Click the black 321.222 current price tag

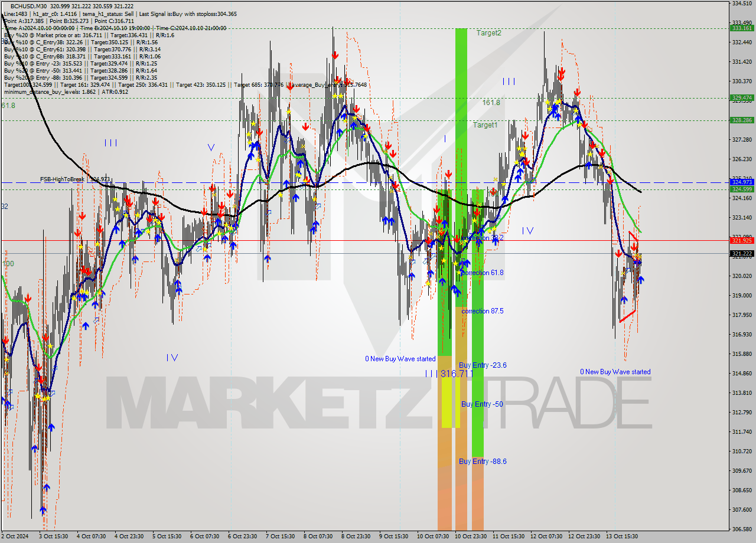coord(742,254)
